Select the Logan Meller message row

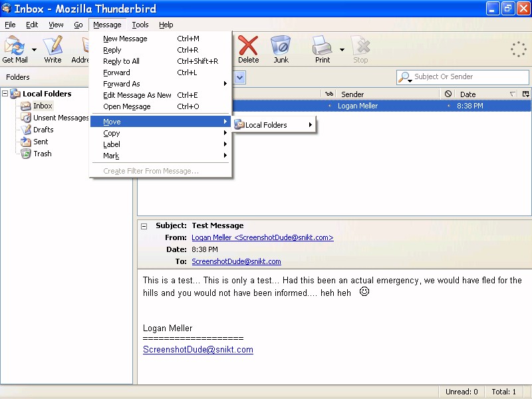pos(381,106)
